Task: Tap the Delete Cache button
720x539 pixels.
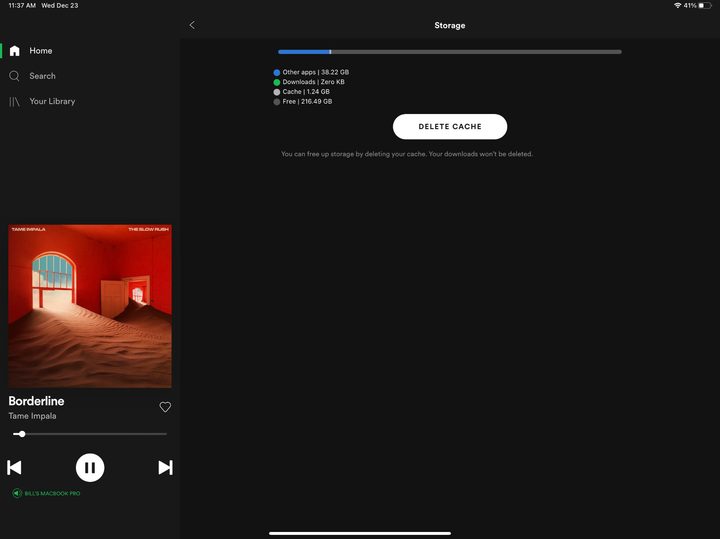Action: tap(450, 127)
